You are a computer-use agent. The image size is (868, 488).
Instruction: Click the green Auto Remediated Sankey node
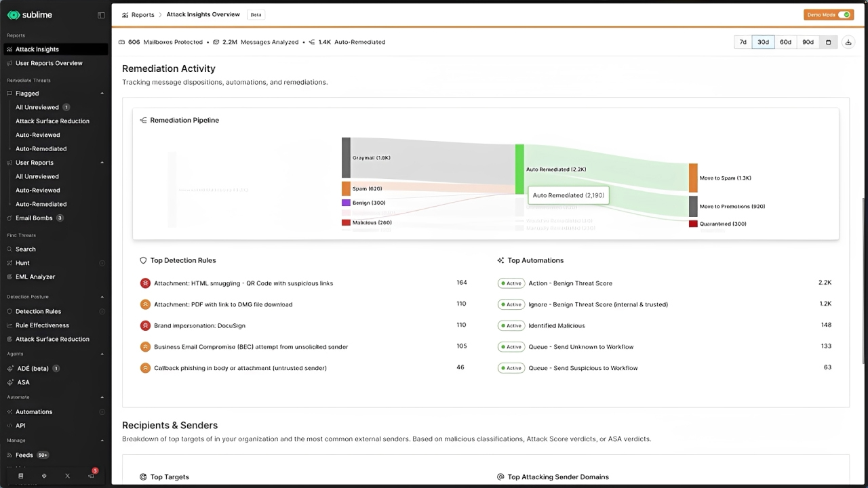[519, 169]
